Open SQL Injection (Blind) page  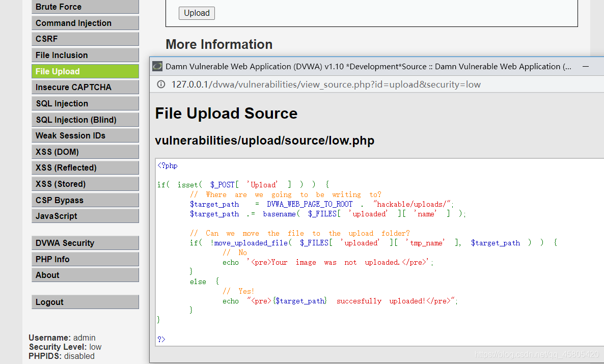pos(85,120)
